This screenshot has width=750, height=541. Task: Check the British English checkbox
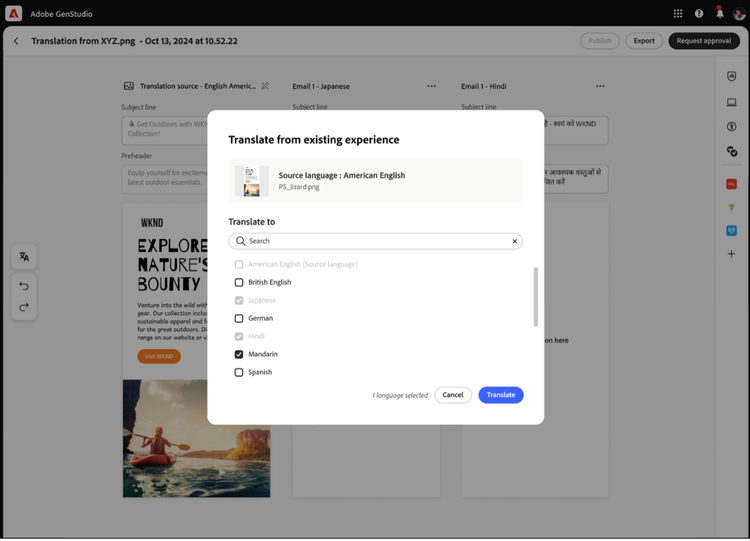[239, 283]
